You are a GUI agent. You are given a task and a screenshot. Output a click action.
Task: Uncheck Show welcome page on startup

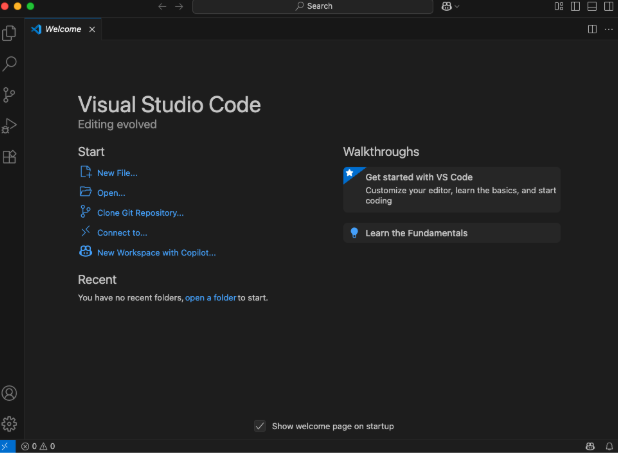click(260, 426)
